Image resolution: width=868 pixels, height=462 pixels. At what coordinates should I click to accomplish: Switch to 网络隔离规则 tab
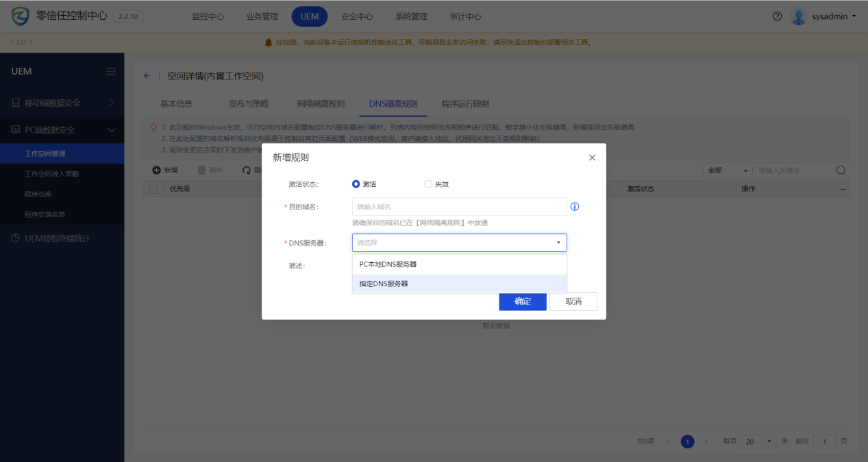coord(321,104)
